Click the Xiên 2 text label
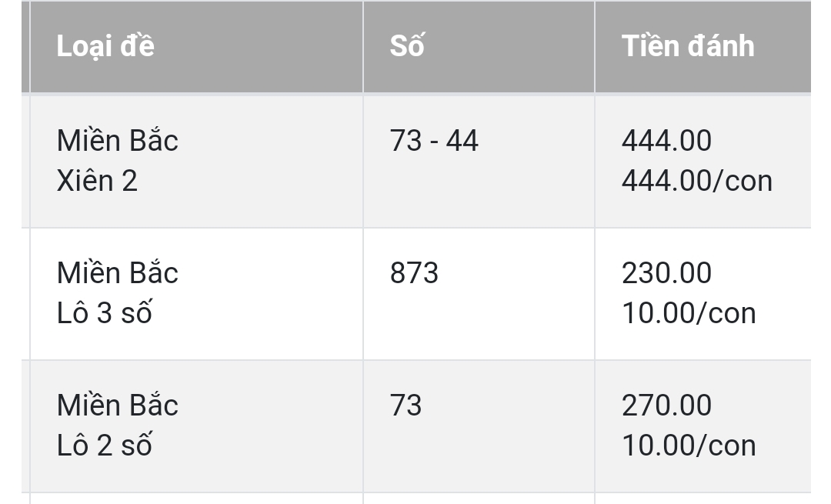The image size is (831, 504). (x=97, y=182)
